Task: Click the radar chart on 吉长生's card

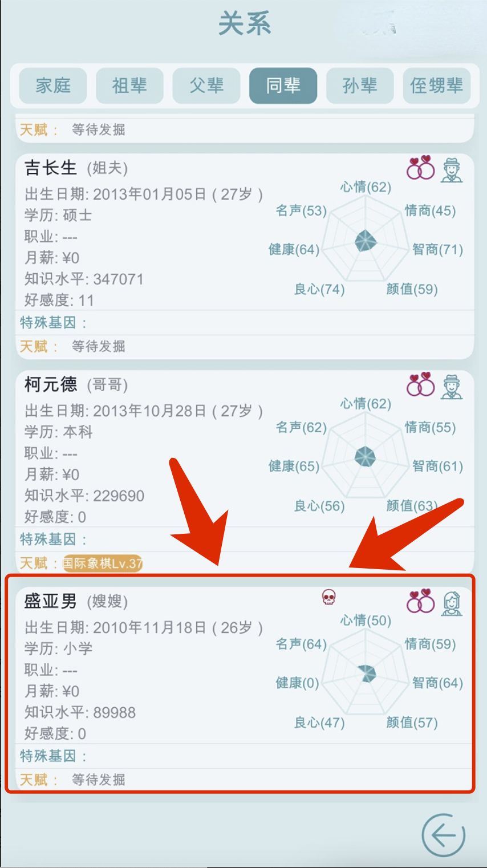Action: click(366, 241)
